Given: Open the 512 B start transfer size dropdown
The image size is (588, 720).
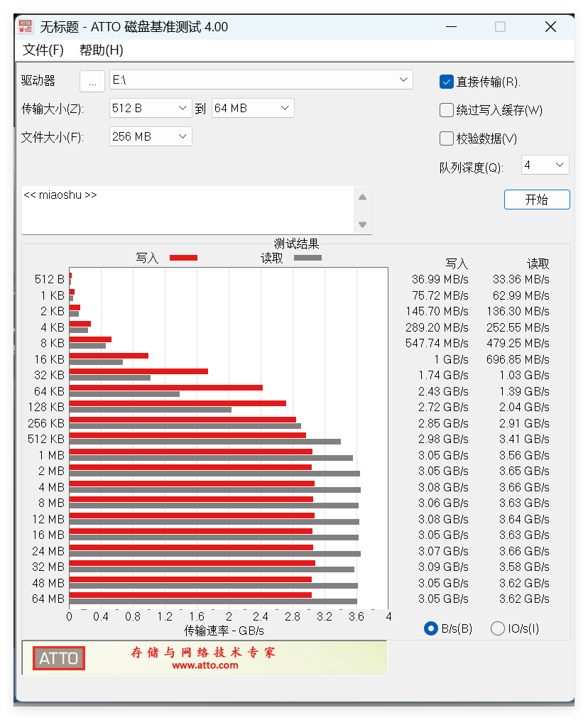Looking at the screenshot, I should pos(151,109).
